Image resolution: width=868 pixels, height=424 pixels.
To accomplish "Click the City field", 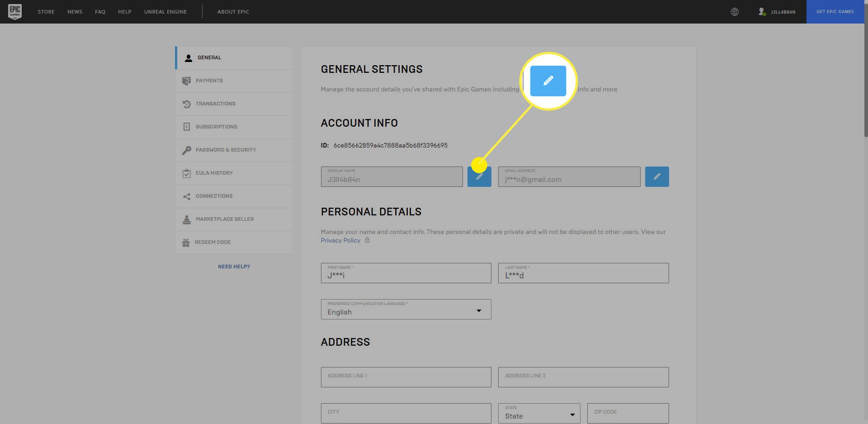I will [x=406, y=413].
